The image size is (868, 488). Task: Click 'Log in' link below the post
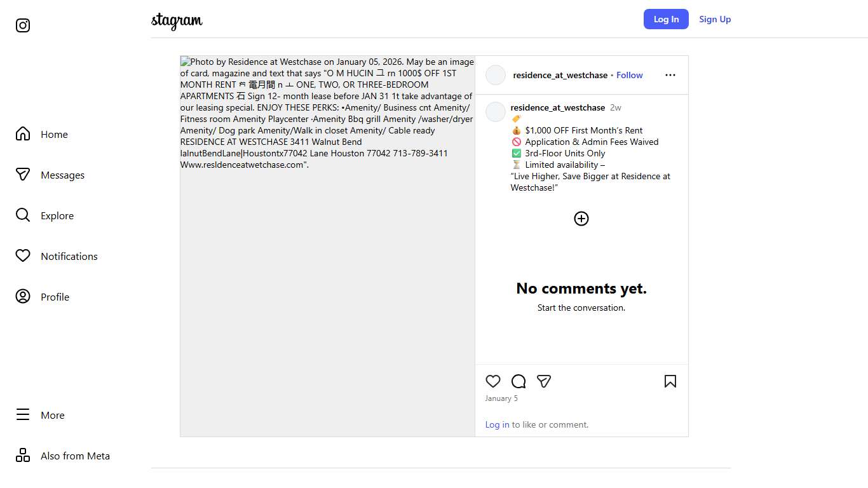(497, 424)
